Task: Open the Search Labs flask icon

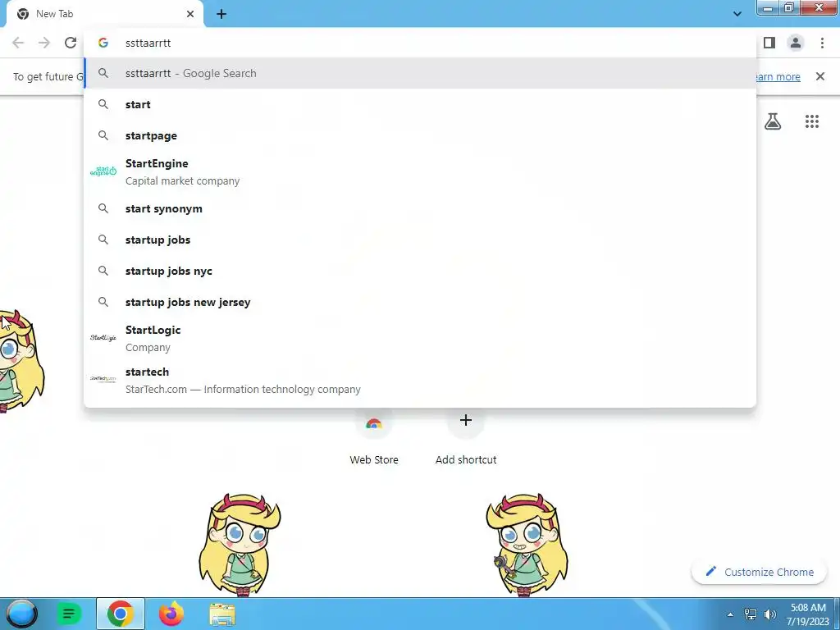Action: [773, 121]
